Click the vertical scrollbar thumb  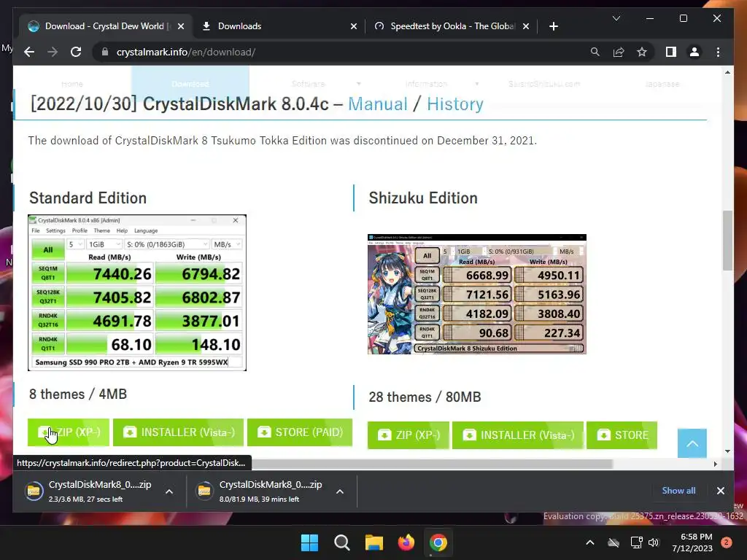tap(727, 241)
